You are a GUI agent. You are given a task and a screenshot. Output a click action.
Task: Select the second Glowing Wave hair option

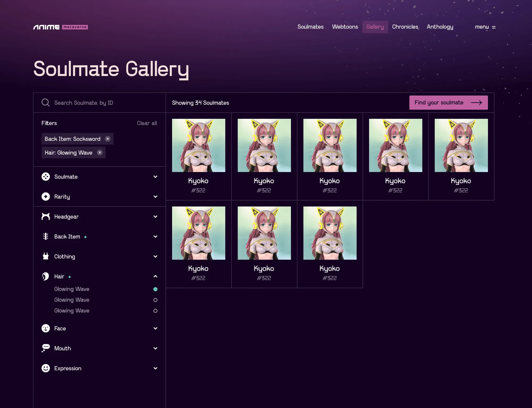pos(155,300)
